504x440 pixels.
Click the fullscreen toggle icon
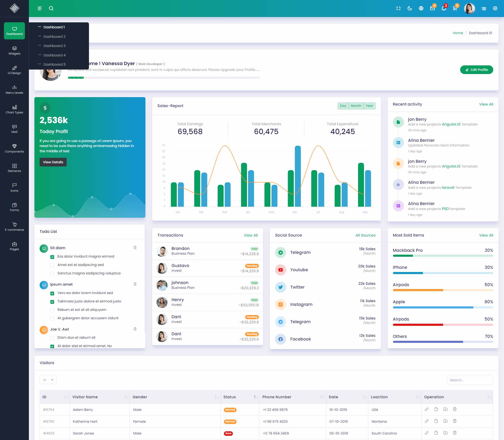click(x=398, y=8)
